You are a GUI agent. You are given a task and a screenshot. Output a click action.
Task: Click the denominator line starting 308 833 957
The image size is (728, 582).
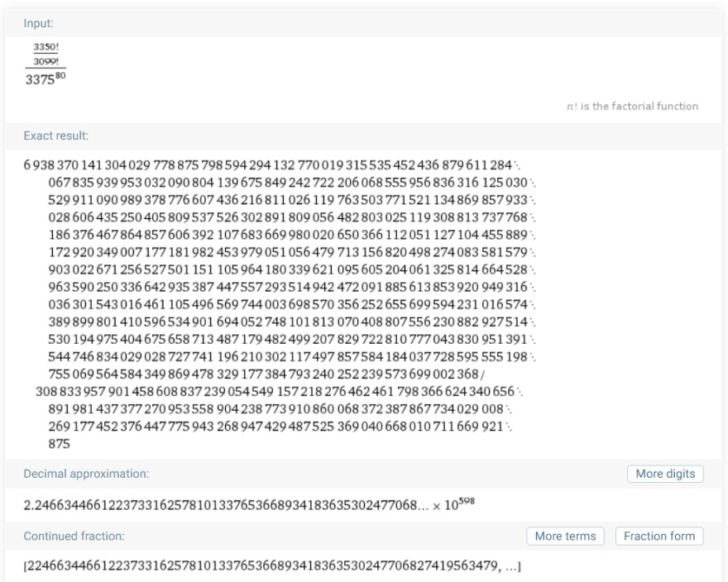tap(280, 392)
